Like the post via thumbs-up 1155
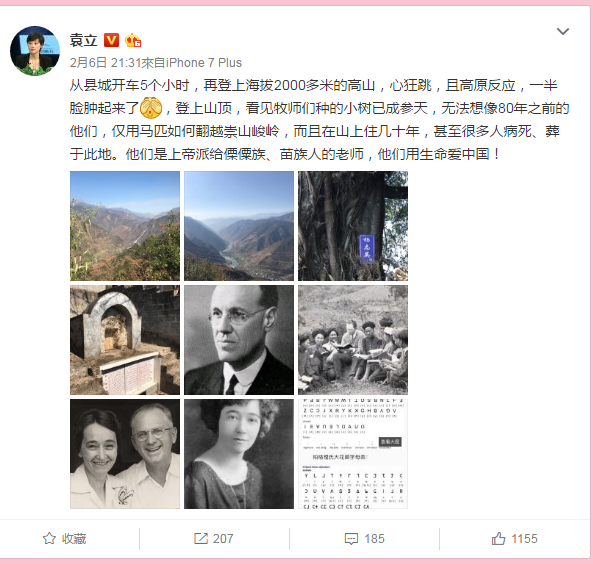Image resolution: width=593 pixels, height=564 pixels. click(x=514, y=538)
